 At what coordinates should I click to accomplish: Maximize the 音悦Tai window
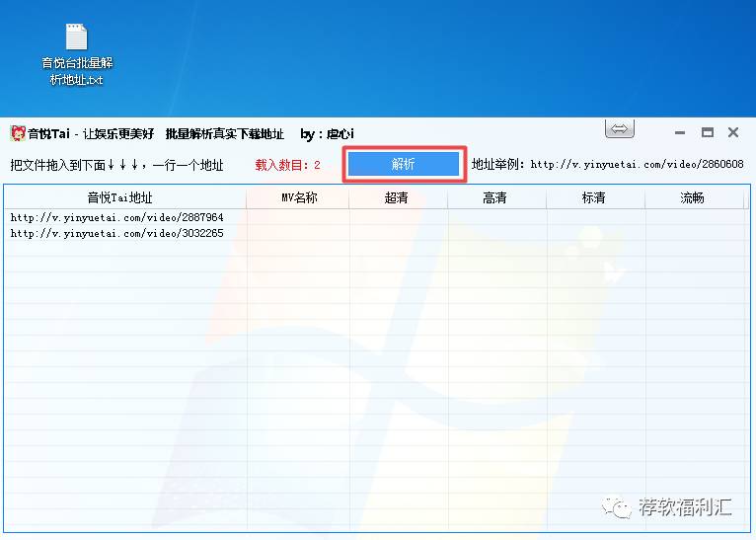707,132
